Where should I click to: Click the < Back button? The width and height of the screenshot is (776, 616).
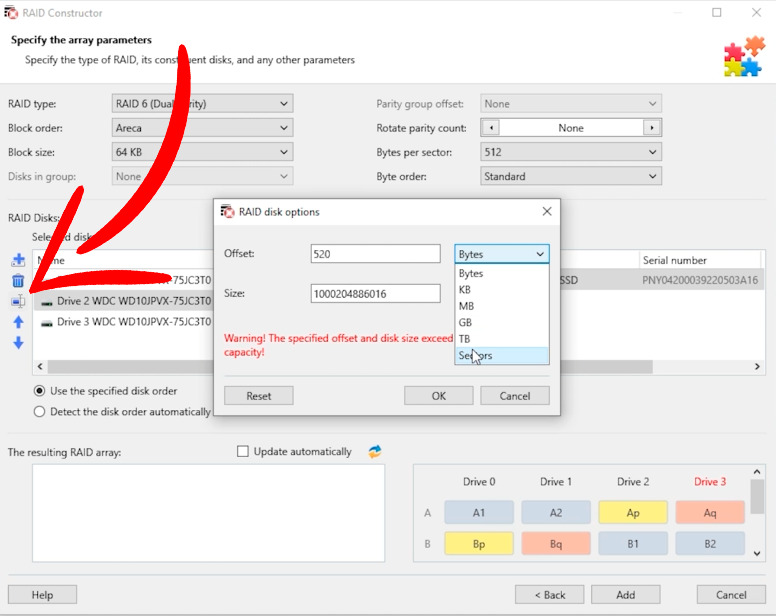point(549,595)
